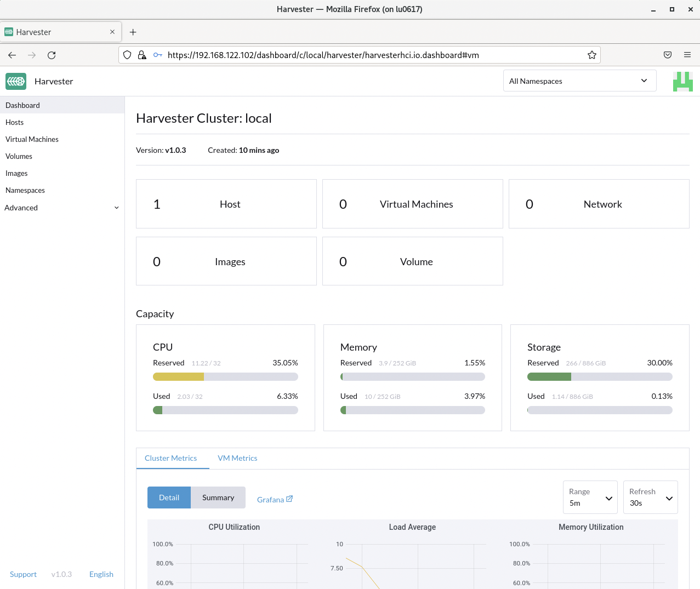This screenshot has width=700, height=589.
Task: Open the Volume count card
Action: pyautogui.click(x=413, y=261)
